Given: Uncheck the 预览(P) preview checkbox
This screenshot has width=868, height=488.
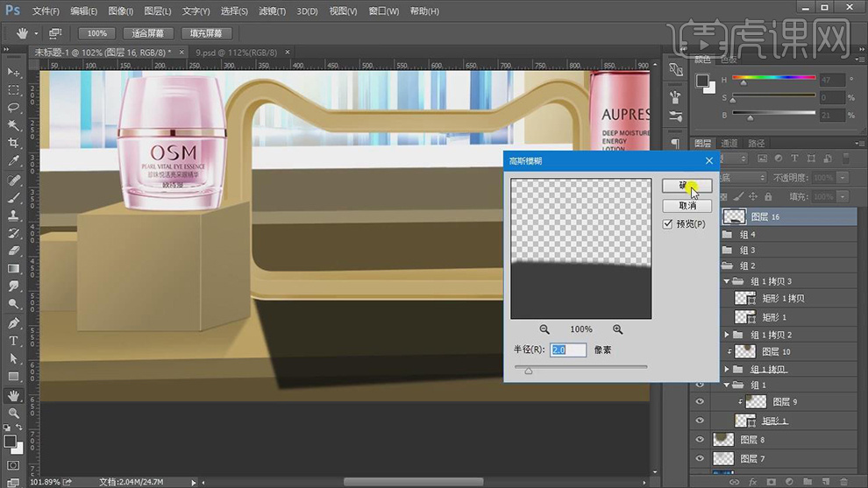Looking at the screenshot, I should click(668, 224).
